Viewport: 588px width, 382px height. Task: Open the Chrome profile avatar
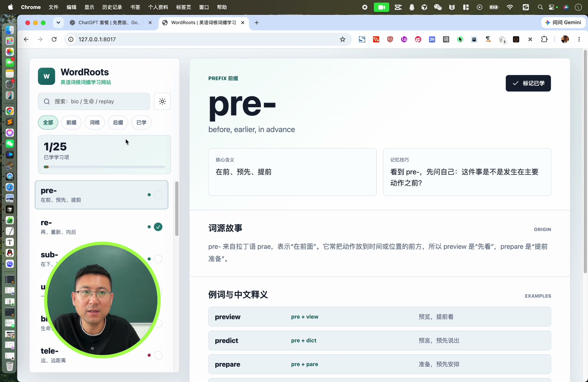[x=565, y=40]
